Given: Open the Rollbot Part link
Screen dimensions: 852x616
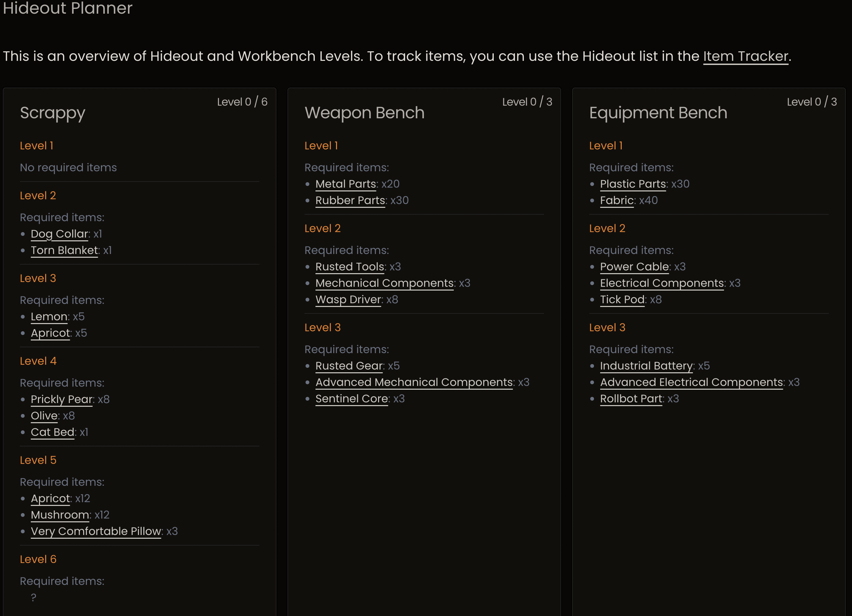Looking at the screenshot, I should click(x=631, y=399).
